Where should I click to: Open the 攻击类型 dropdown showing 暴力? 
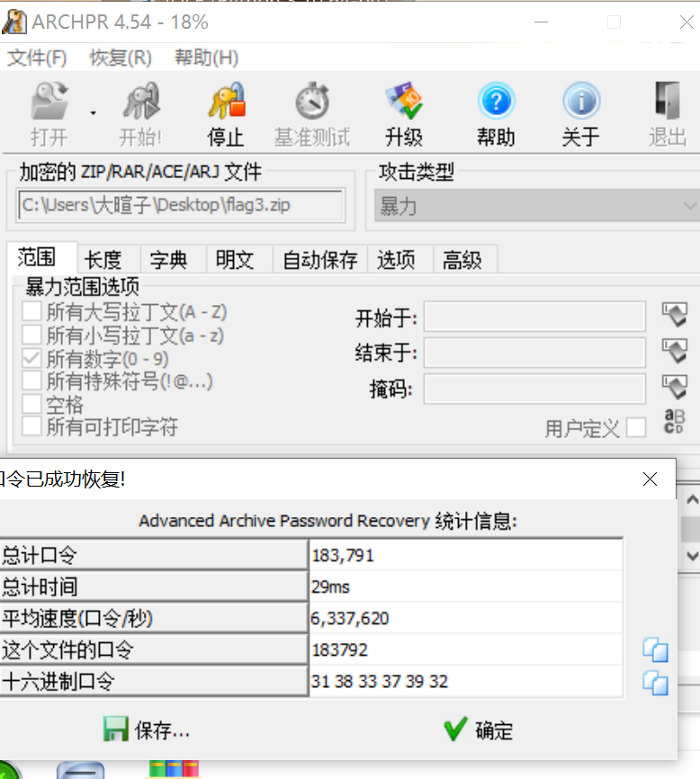click(x=537, y=205)
